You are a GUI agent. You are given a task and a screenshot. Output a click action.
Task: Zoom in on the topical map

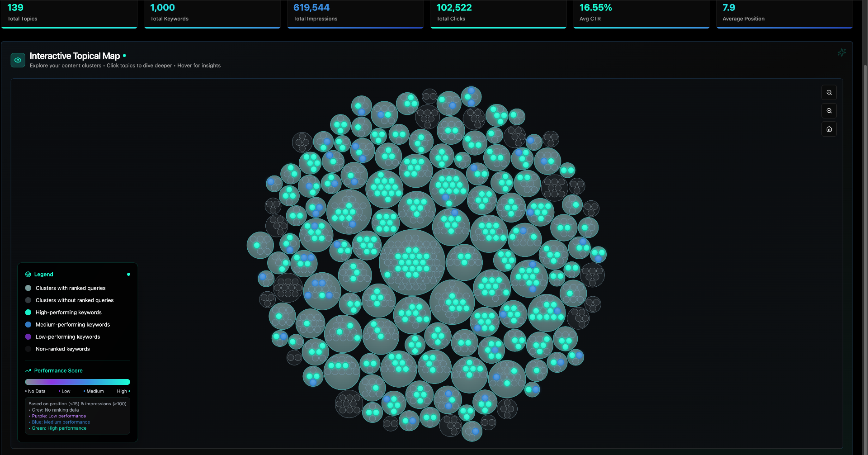[x=829, y=93]
